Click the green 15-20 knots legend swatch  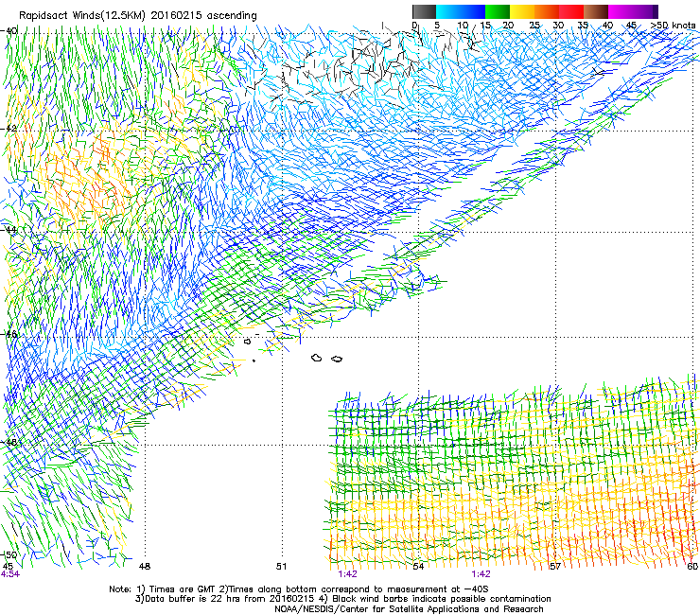click(x=498, y=11)
